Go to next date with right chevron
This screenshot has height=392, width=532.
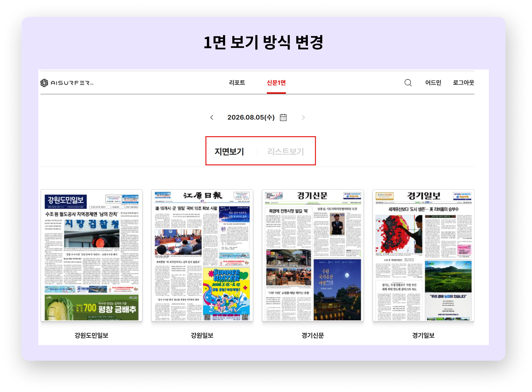coord(303,117)
